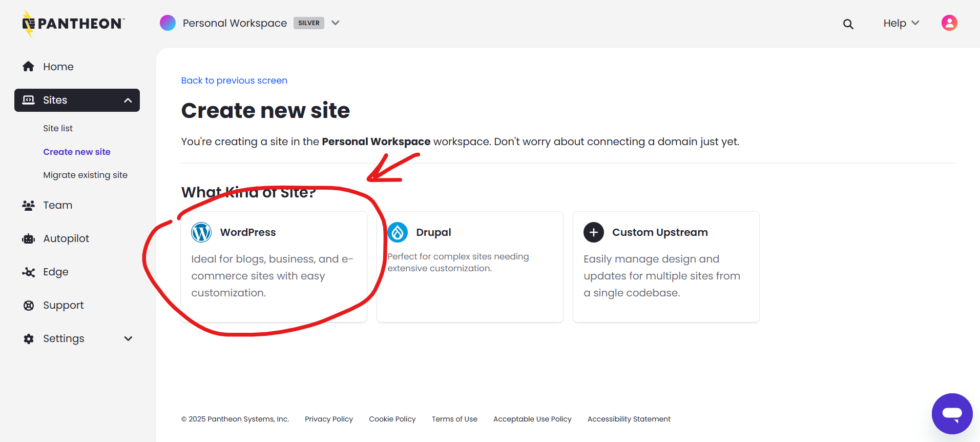This screenshot has width=980, height=442.
Task: Open the Acceptable Use Policy link
Action: tap(532, 419)
